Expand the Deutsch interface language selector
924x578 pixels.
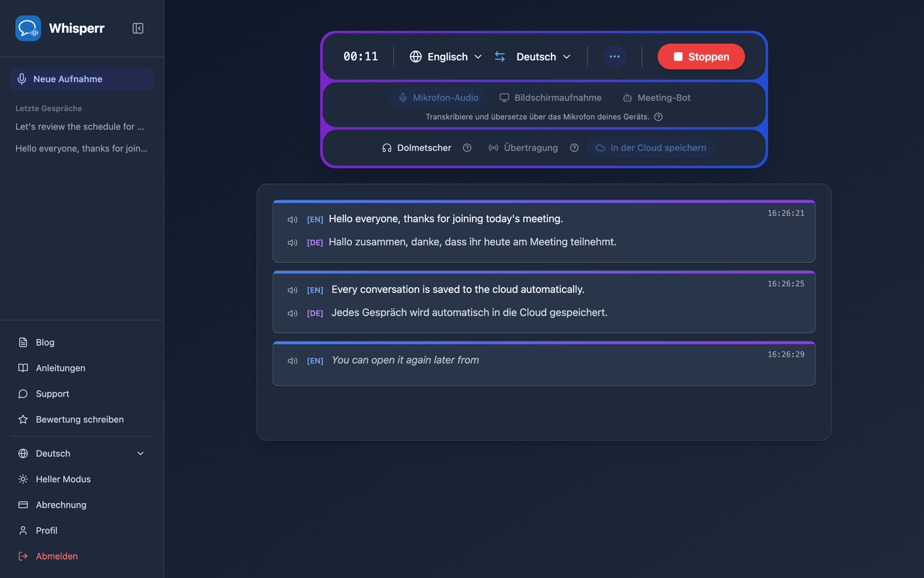tap(81, 454)
